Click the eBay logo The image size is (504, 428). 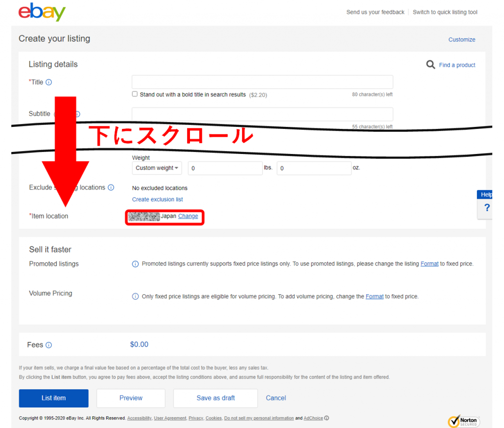coord(42,12)
